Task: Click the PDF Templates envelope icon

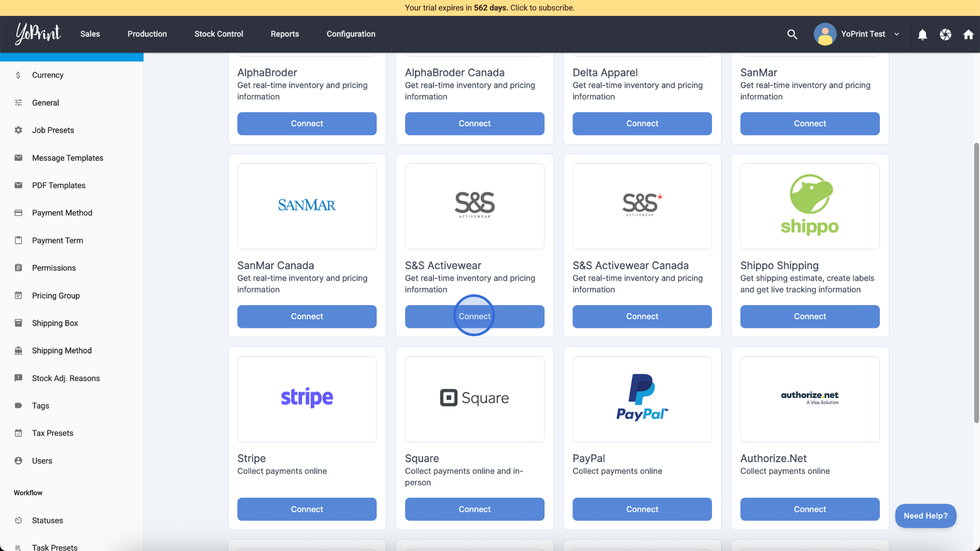Action: tap(18, 185)
